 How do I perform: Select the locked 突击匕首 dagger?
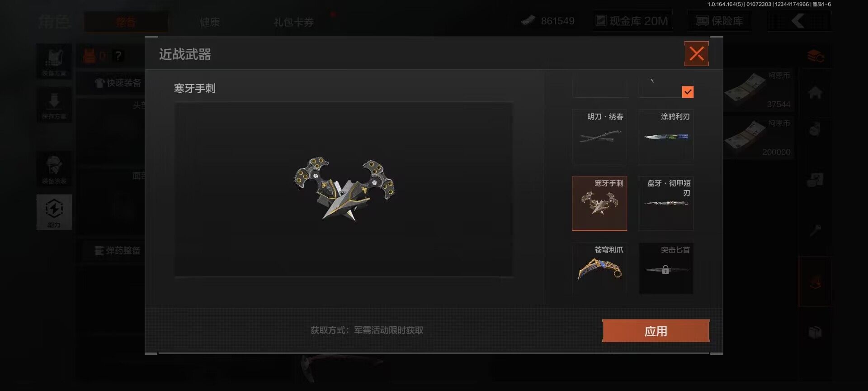[666, 269]
